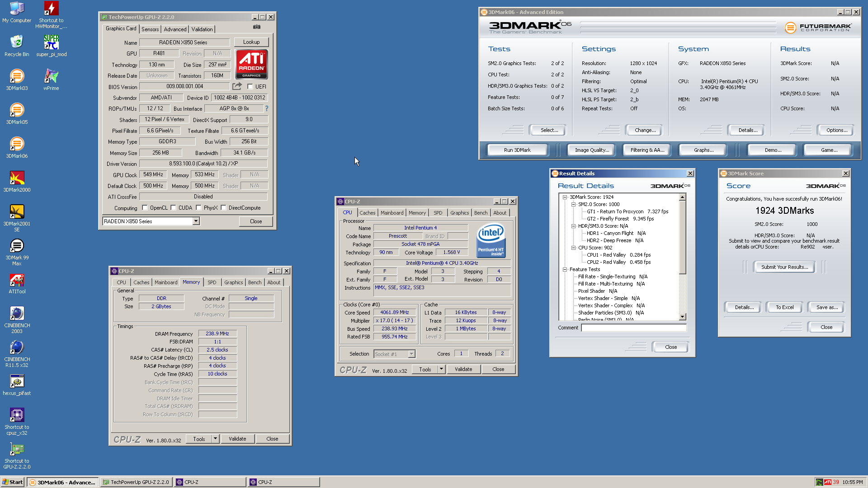This screenshot has height=488, width=868.
Task: Switch to the Sensors tab in GPU-Z
Action: coord(150,29)
